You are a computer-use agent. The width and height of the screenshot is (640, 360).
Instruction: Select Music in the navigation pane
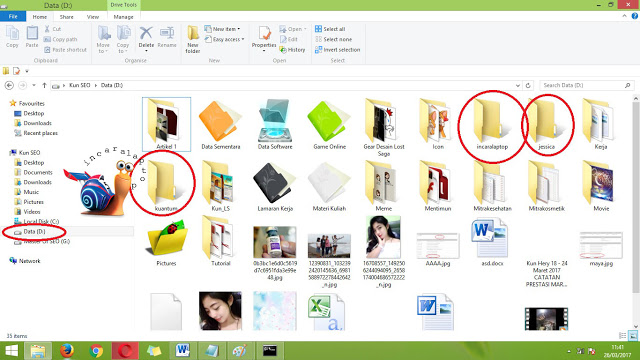pos(27,192)
